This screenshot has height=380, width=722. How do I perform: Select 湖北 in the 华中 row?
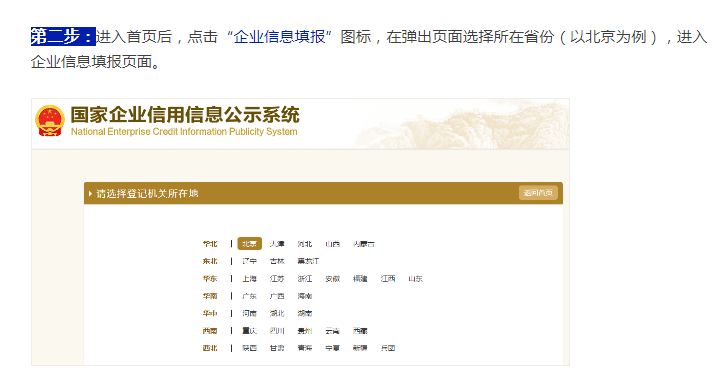click(x=277, y=313)
